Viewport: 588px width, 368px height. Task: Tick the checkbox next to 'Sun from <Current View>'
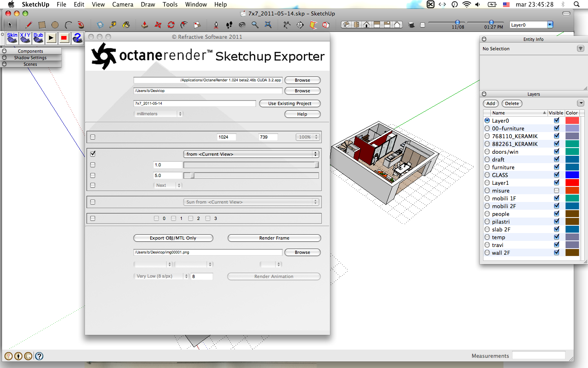(x=93, y=202)
